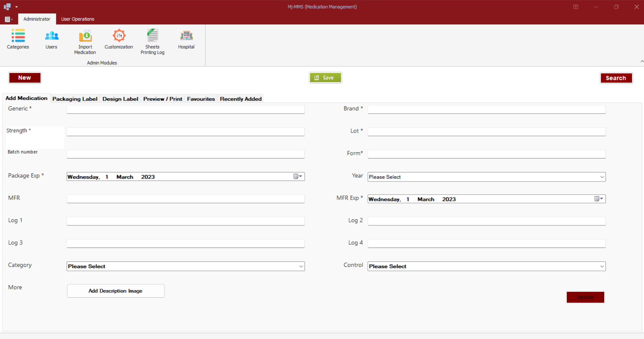The width and height of the screenshot is (644, 339).
Task: Open the Favourites tab
Action: point(201,99)
